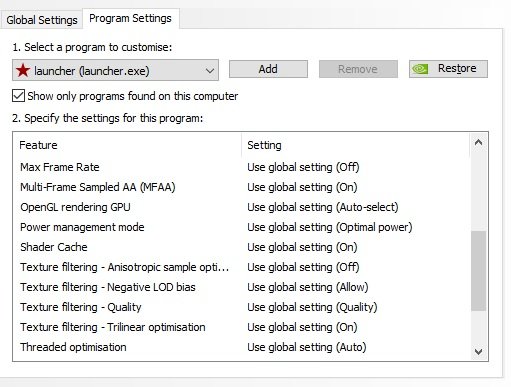511x387 pixels.
Task: Select the Multi-Frame Sampled AA (MFAA) row
Action: pyautogui.click(x=241, y=187)
